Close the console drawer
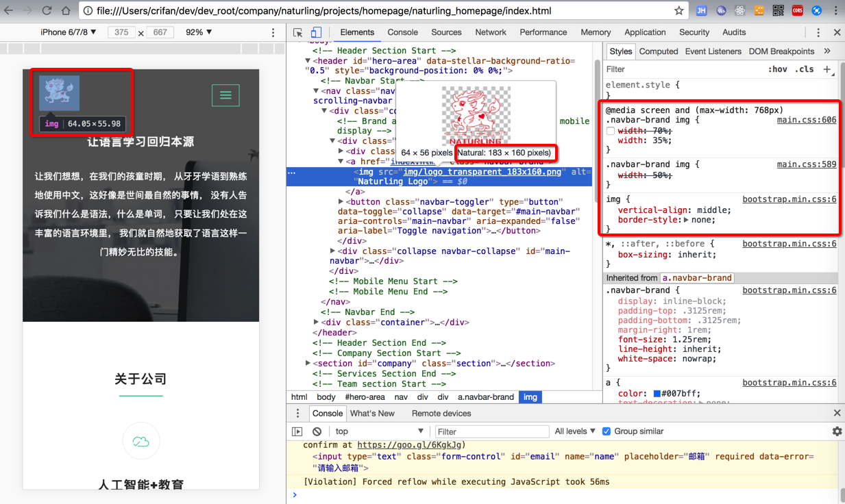845x504 pixels. pos(837,414)
